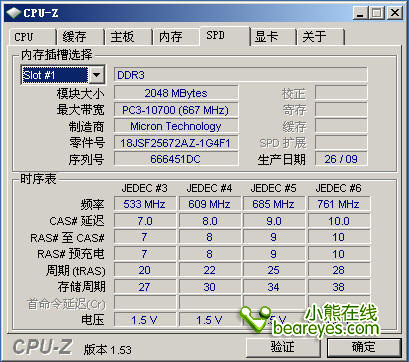Click the CAS# latency 8.0 cell

point(209,221)
